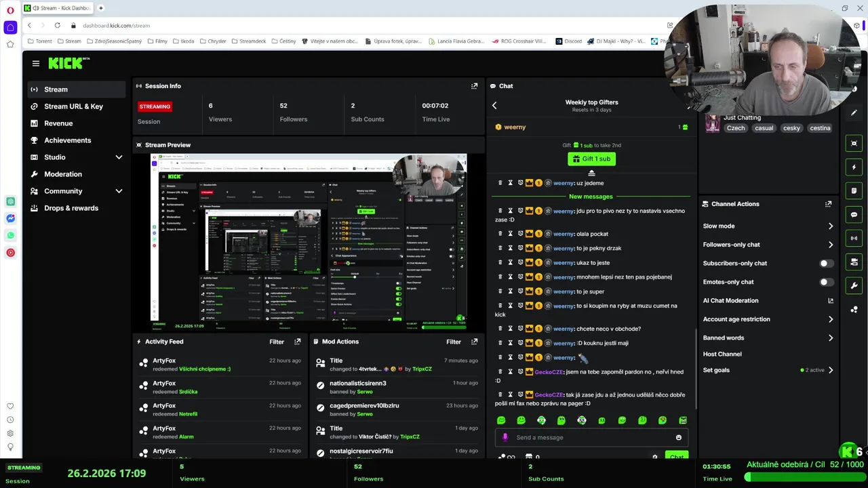
Task: Click browser address bar URL
Action: coord(116,26)
